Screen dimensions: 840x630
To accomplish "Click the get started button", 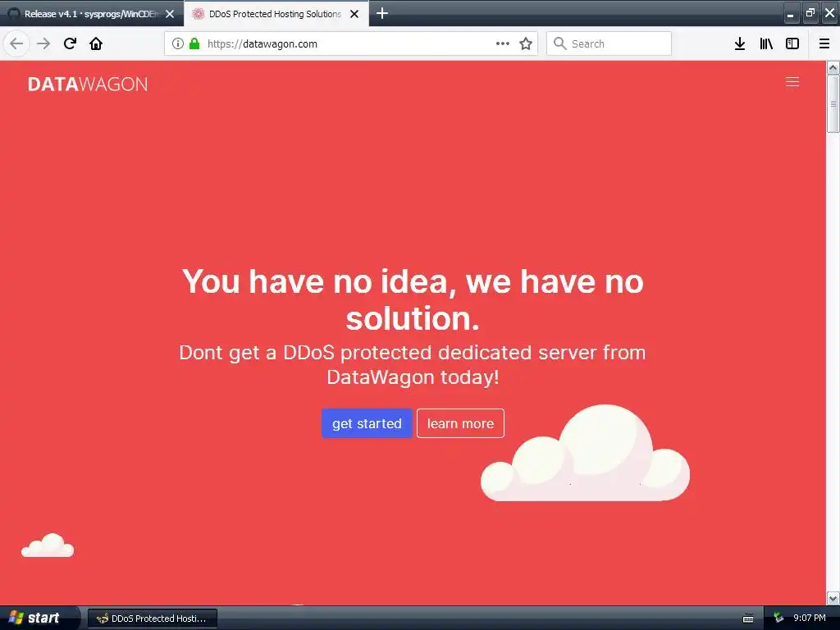I will click(367, 423).
